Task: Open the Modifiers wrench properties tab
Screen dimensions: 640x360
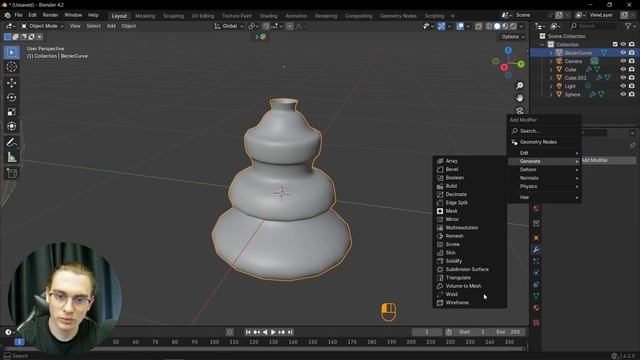Action: pyautogui.click(x=536, y=249)
